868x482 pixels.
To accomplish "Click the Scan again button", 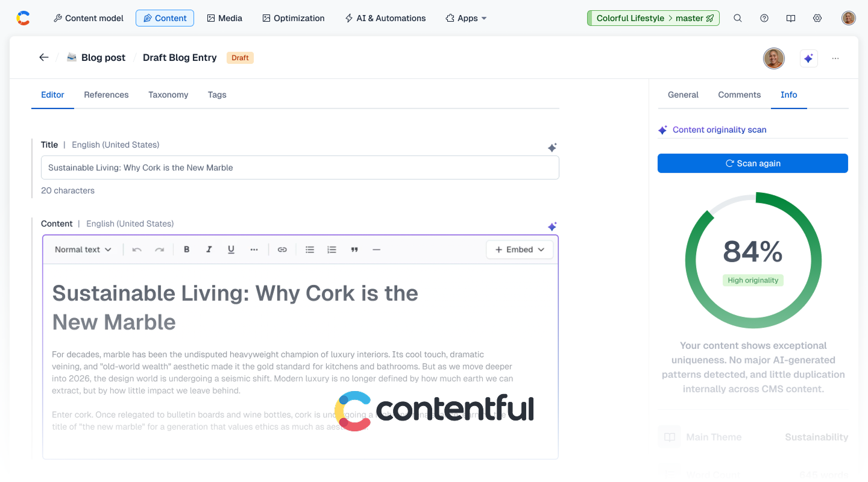I will pos(752,163).
